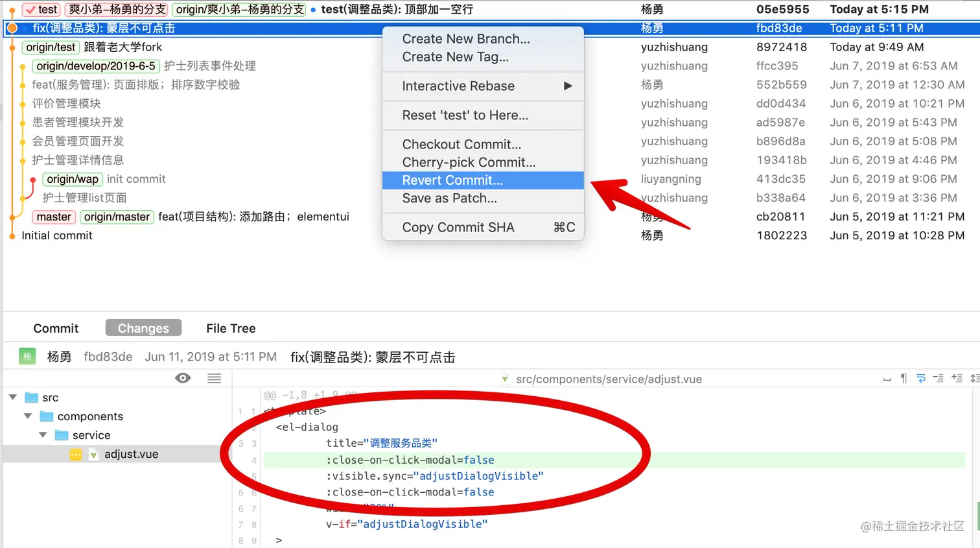Click the added line :close-on-click-modal=false highlighted green
Screen dimensions: 980x548
[614, 460]
